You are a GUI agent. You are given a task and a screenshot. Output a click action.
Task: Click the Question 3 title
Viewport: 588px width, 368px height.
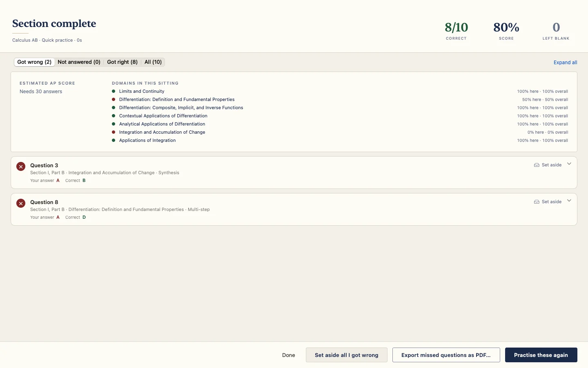[x=44, y=166]
